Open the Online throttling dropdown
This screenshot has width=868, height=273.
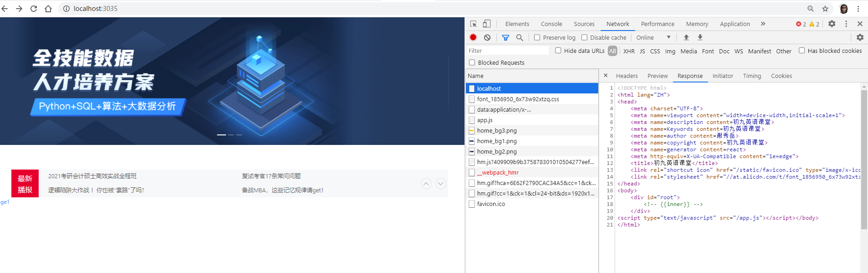pos(653,37)
